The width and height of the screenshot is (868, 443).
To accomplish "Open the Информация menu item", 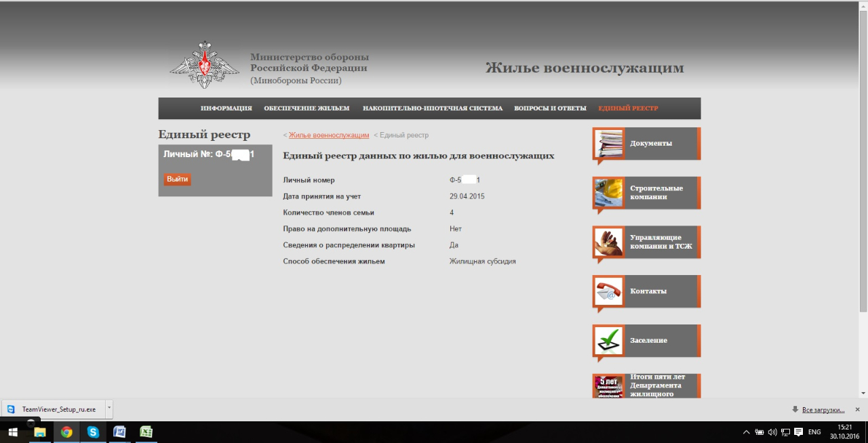I will [226, 108].
